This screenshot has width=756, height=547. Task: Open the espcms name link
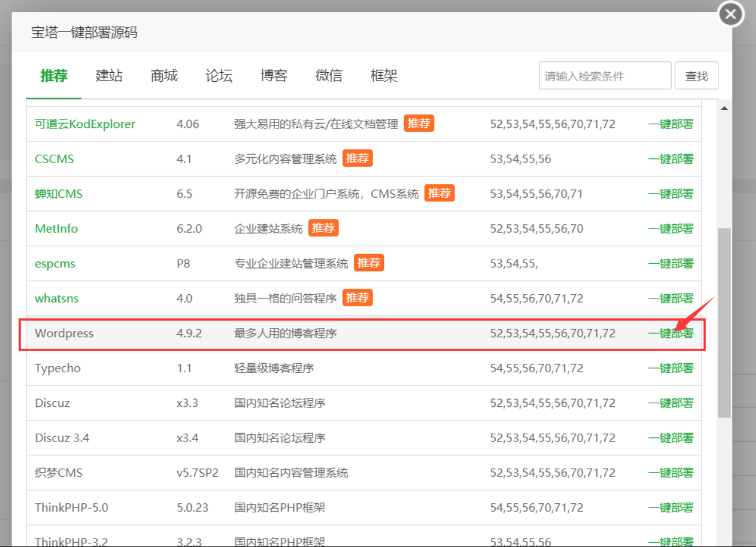(x=55, y=264)
